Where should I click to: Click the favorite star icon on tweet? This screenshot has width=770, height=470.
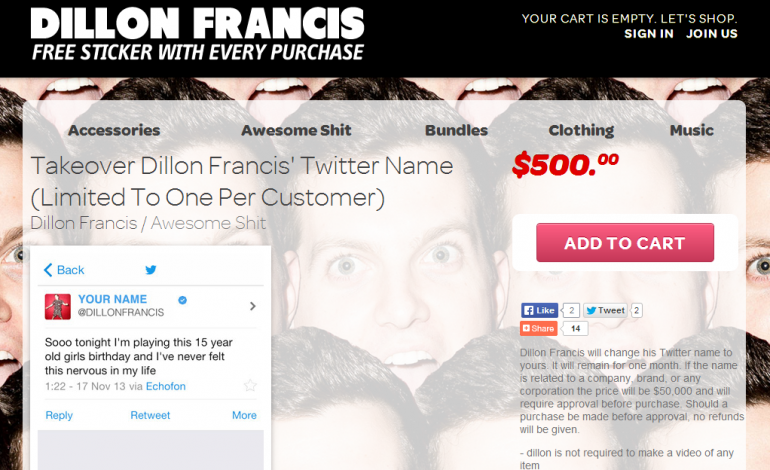coord(250,386)
